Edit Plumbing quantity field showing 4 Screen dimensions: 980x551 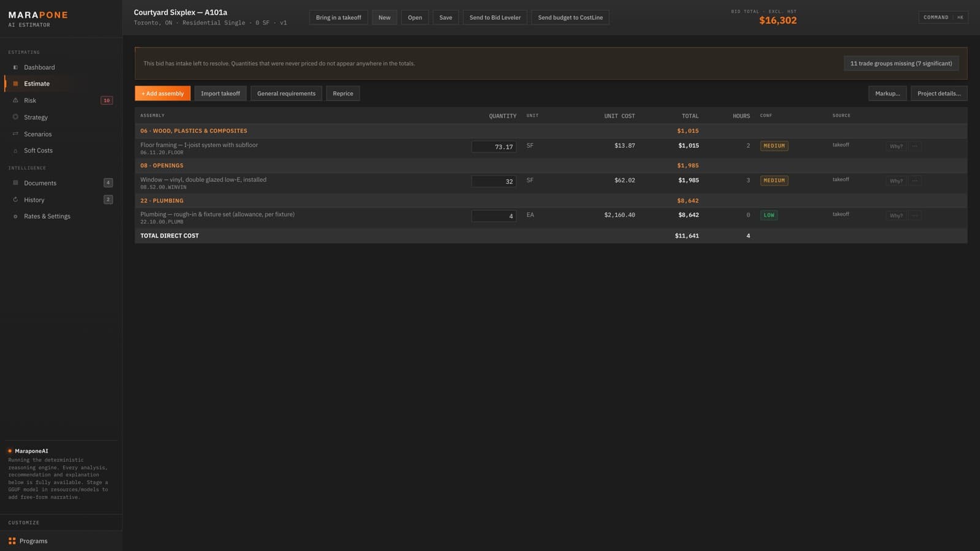494,216
